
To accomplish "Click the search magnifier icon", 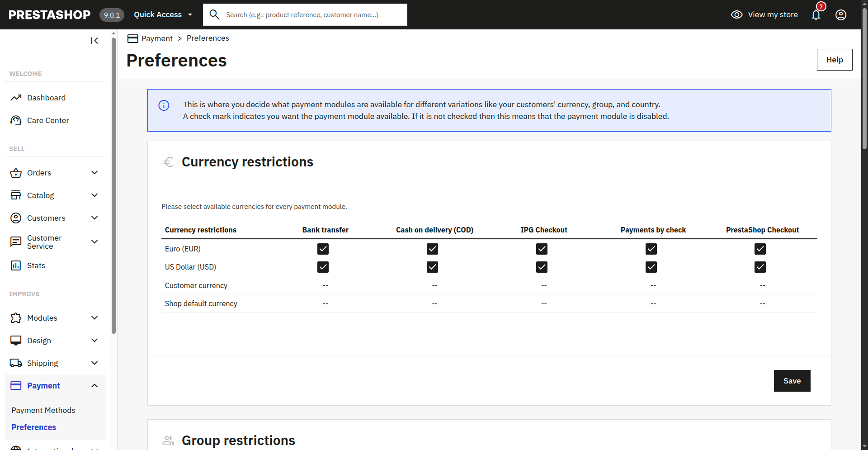I will tap(214, 15).
